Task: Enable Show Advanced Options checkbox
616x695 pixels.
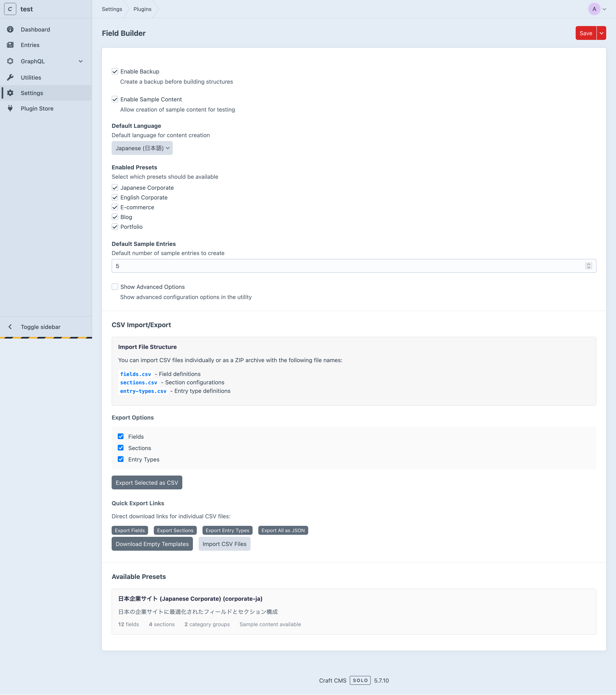Action: (x=115, y=287)
